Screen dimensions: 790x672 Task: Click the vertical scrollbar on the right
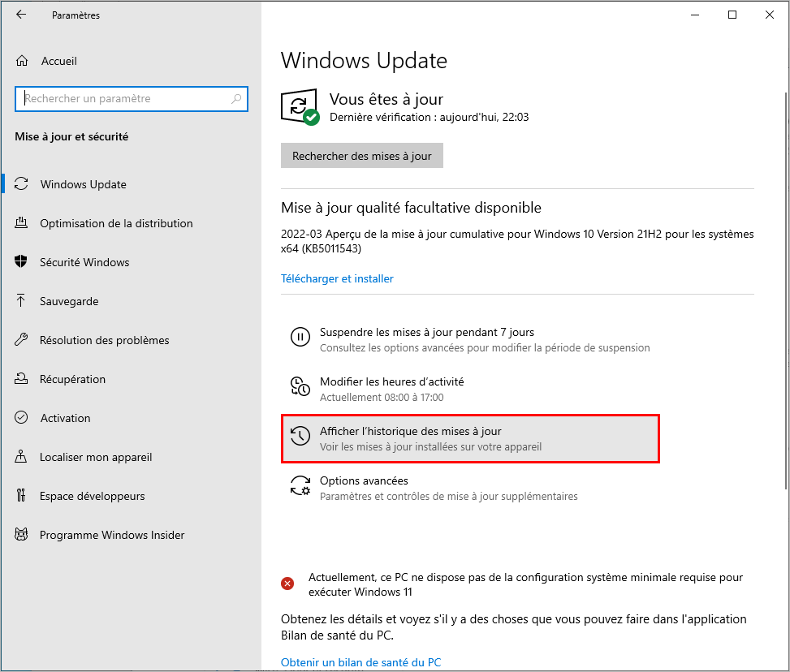pyautogui.click(x=785, y=291)
